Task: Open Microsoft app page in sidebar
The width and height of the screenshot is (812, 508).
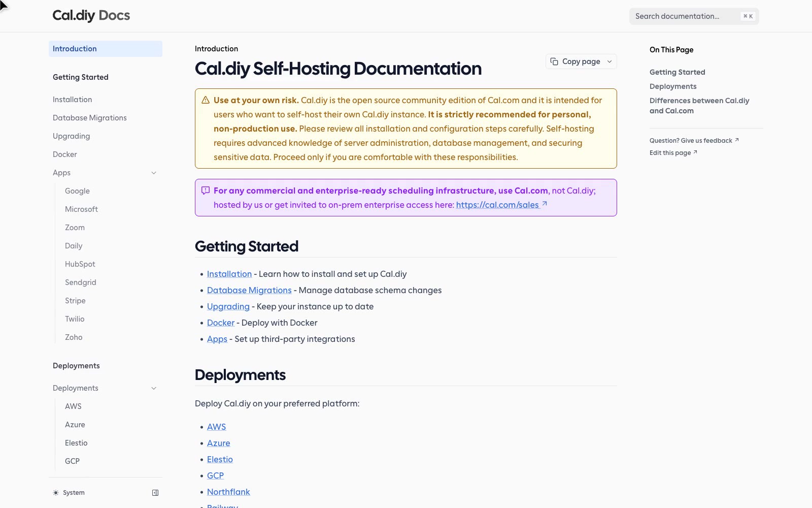Action: point(112,209)
